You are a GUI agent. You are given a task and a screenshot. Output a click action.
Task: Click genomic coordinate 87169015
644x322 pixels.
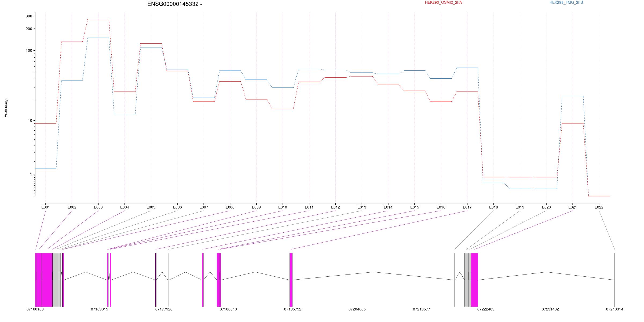(100, 309)
